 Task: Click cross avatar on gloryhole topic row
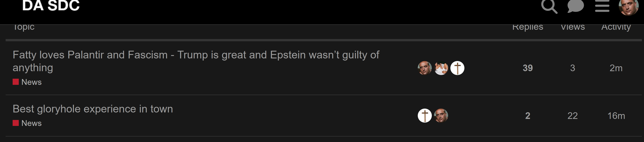[424, 116]
